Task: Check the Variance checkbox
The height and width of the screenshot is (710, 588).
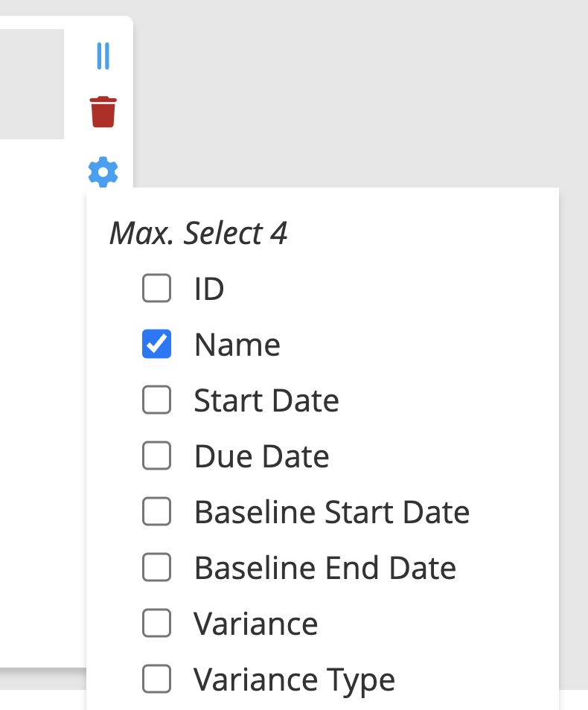Action: [x=156, y=623]
